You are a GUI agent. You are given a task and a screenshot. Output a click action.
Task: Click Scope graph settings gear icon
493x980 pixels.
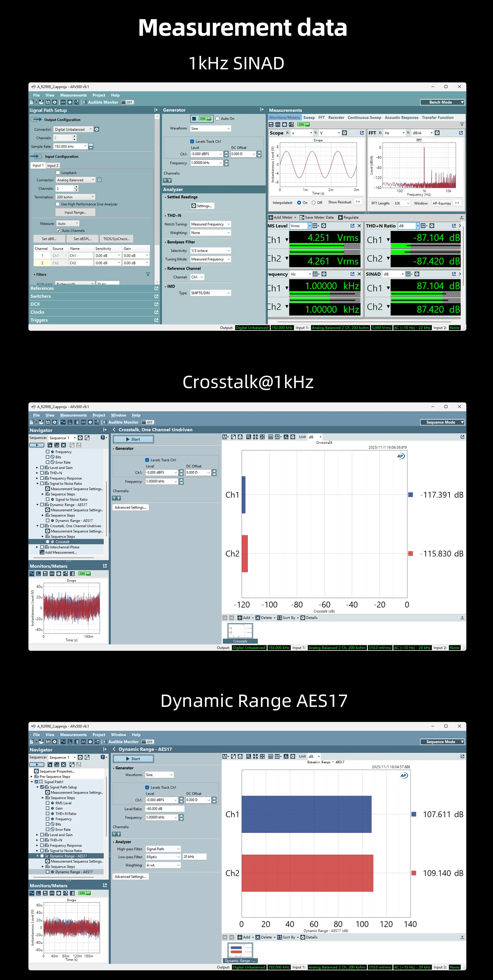point(344,133)
